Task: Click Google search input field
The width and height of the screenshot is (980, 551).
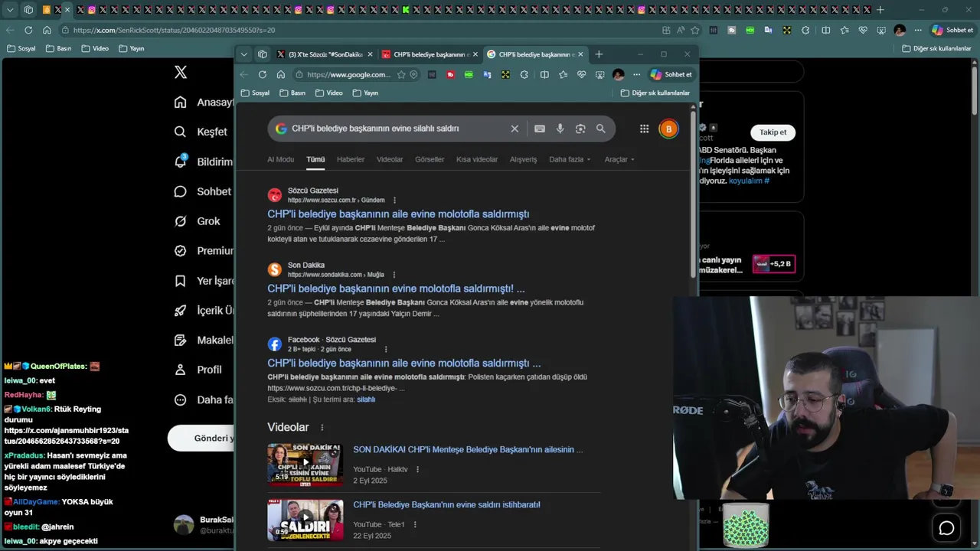Action: pos(398,129)
